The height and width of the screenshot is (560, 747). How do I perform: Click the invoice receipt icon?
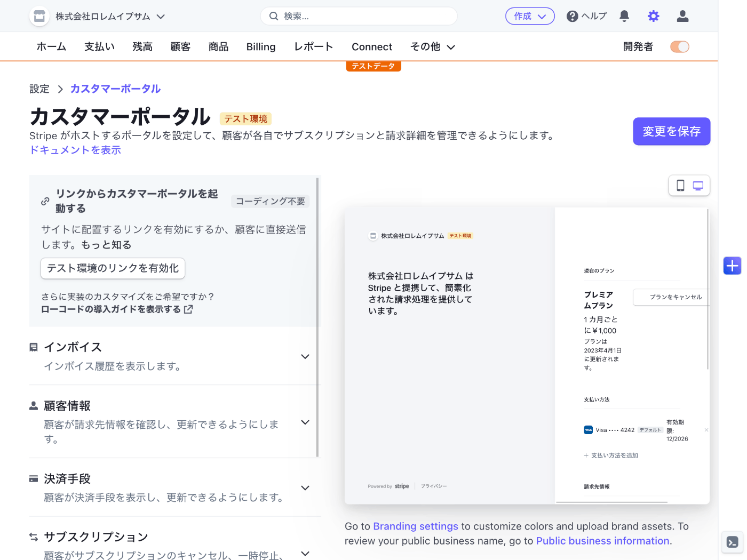(34, 347)
